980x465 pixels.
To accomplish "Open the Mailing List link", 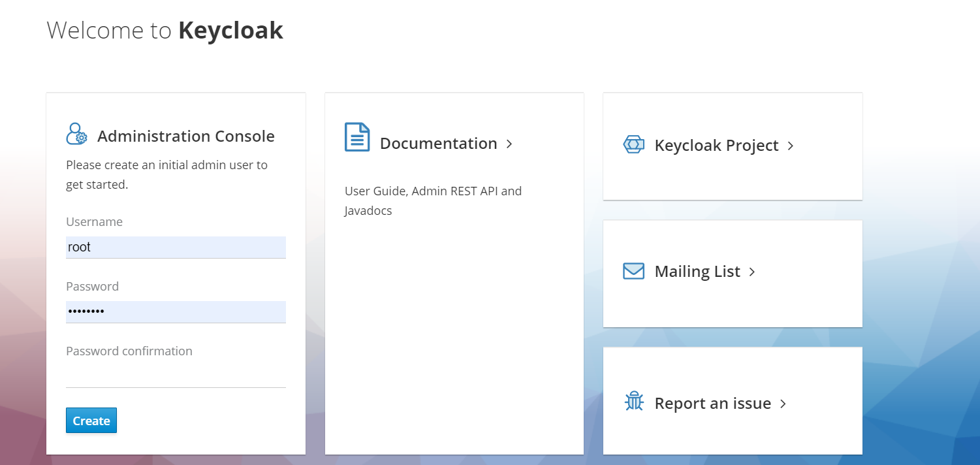I will pyautogui.click(x=697, y=272).
